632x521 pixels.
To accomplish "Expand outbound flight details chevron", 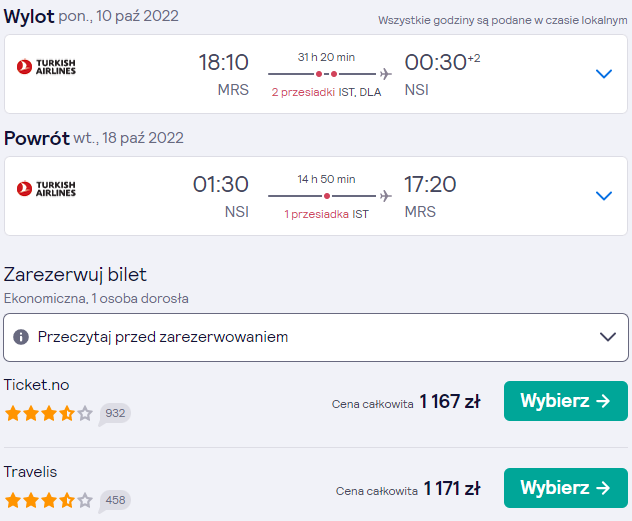I will [x=603, y=74].
